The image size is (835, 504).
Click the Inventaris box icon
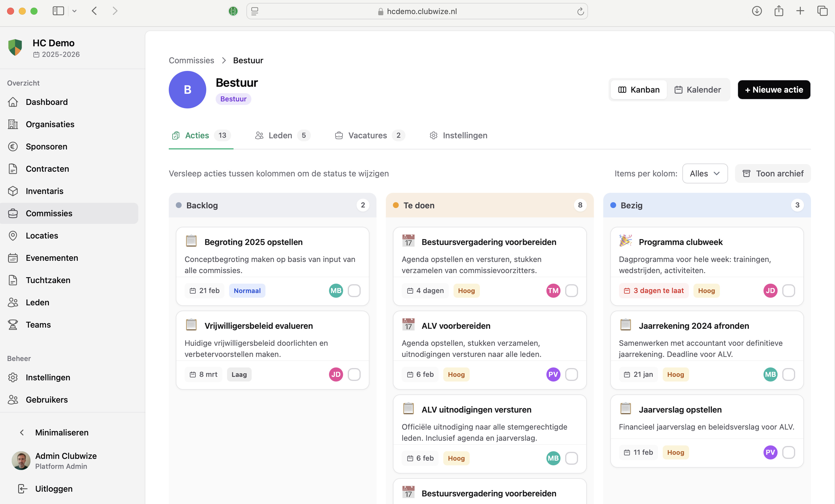[13, 191]
